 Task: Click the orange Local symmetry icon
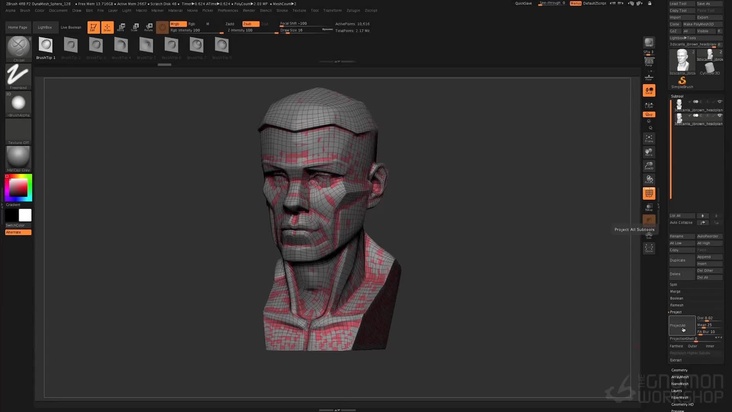[649, 91]
